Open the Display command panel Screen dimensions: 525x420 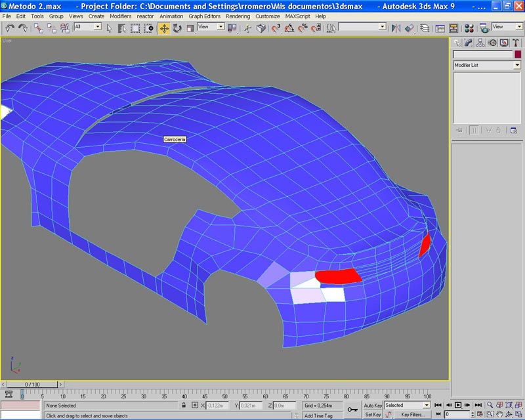[x=505, y=43]
